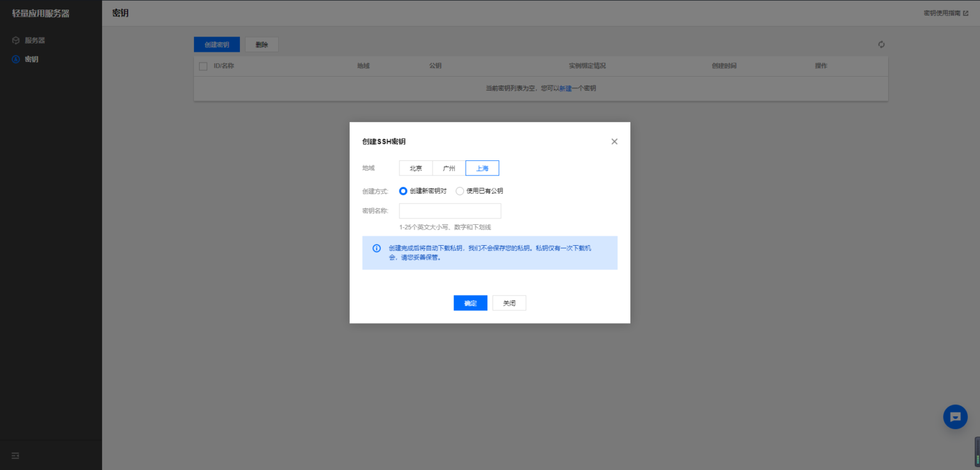Select 创建新密钥对 radio option
The height and width of the screenshot is (470, 980).
pyautogui.click(x=403, y=191)
